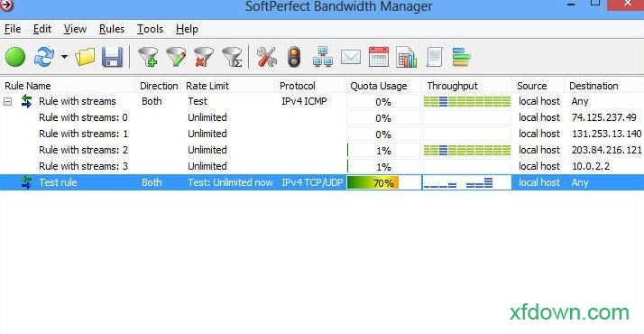Click the 'Test: Unlimited now' rate limit cell
Image resolution: width=644 pixels, height=334 pixels.
[x=230, y=183]
